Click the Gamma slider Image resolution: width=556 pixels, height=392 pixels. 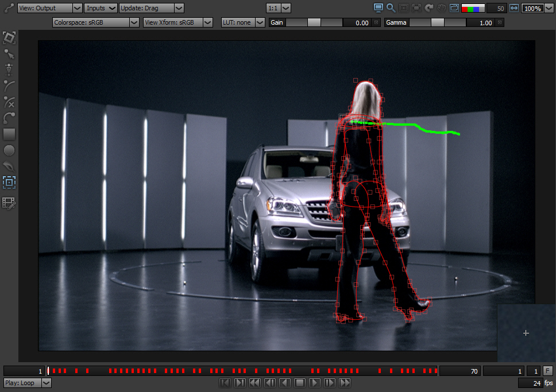click(437, 22)
